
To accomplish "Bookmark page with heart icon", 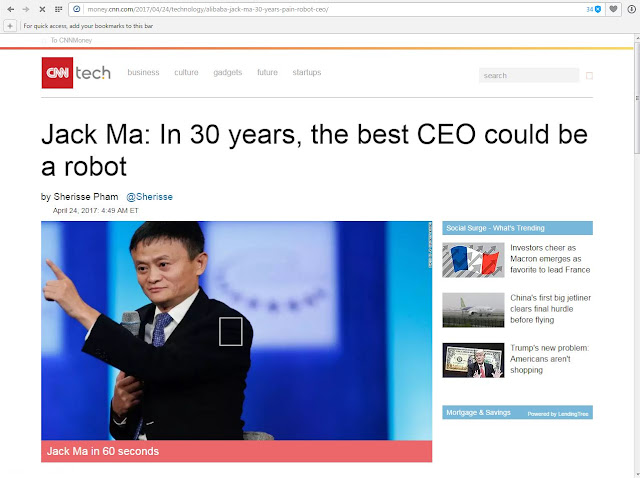I will 613,9.
